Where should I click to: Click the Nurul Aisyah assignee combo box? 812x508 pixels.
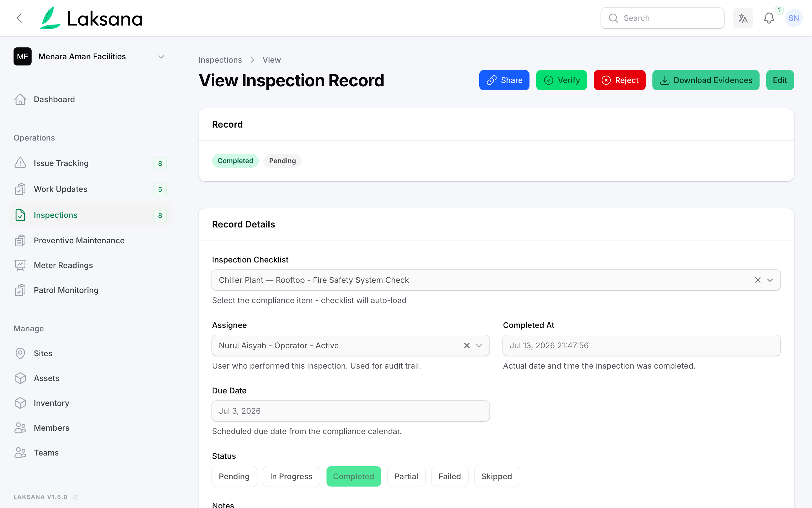pos(351,345)
